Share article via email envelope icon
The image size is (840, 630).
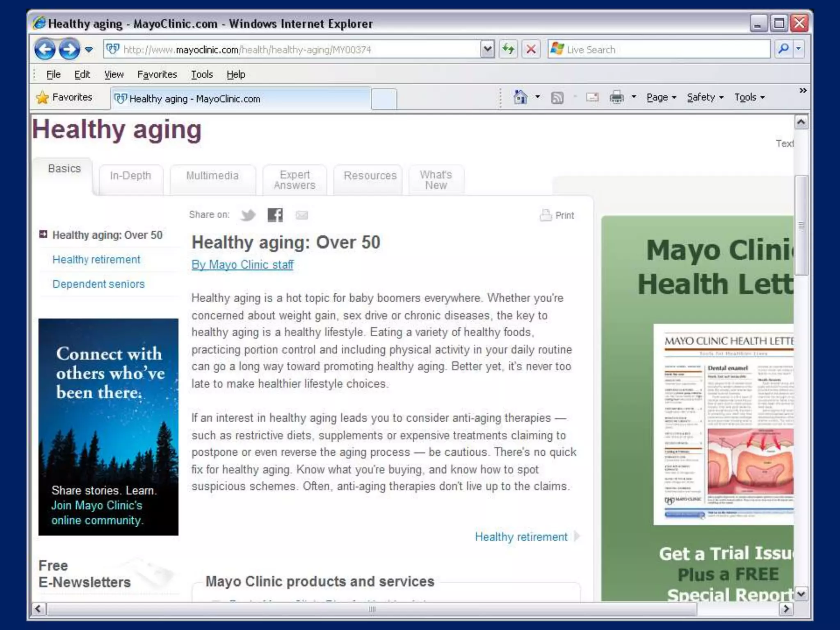point(301,215)
